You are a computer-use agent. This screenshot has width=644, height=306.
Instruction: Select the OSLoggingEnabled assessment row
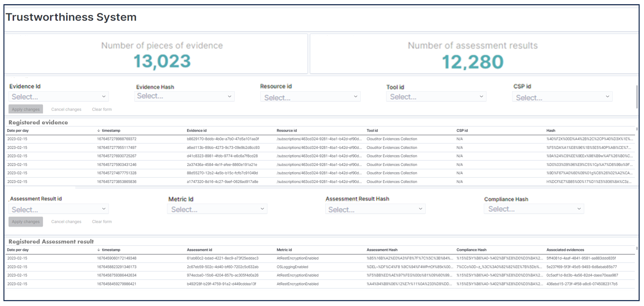pyautogui.click(x=292, y=267)
